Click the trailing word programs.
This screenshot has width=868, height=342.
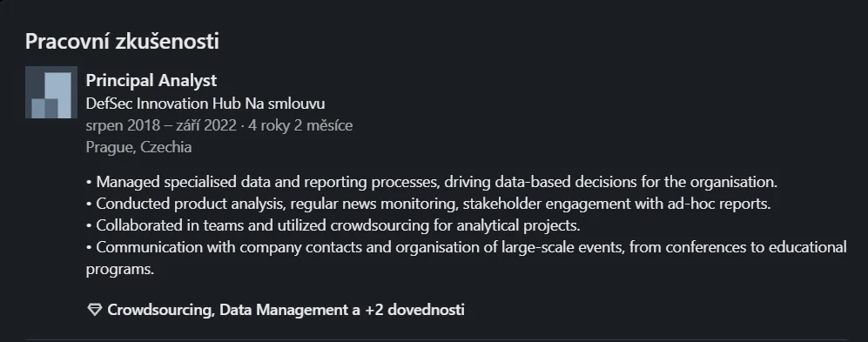pyautogui.click(x=119, y=270)
